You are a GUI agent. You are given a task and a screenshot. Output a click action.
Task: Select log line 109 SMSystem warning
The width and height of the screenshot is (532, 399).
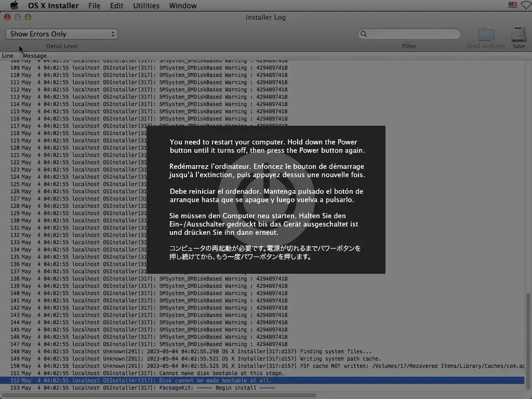tap(262, 68)
